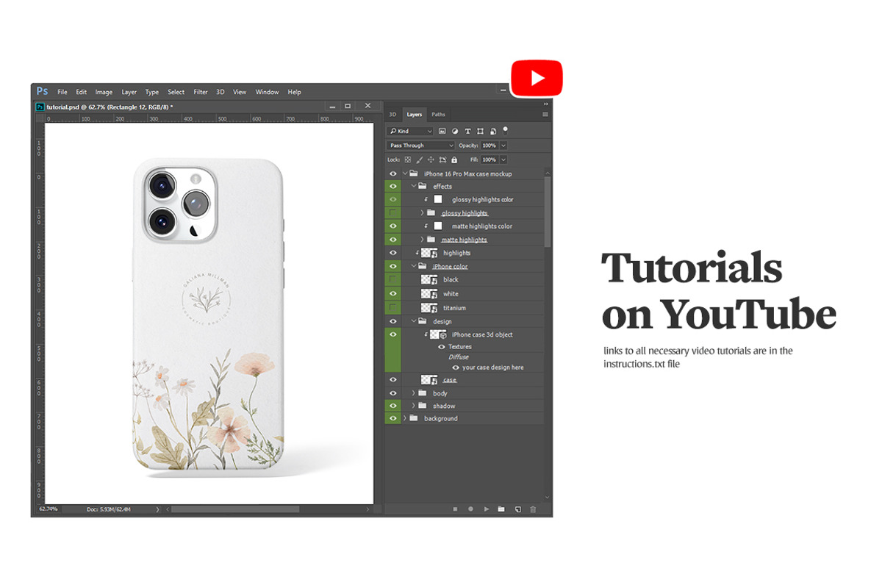The width and height of the screenshot is (882, 588).
Task: Click the record circle icon in the panel footer
Action: coord(470,509)
